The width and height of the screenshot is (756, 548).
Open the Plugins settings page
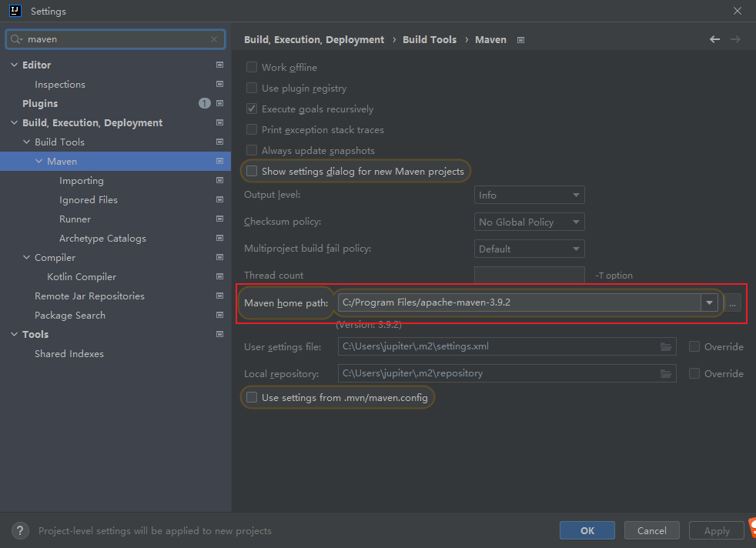[x=40, y=104]
